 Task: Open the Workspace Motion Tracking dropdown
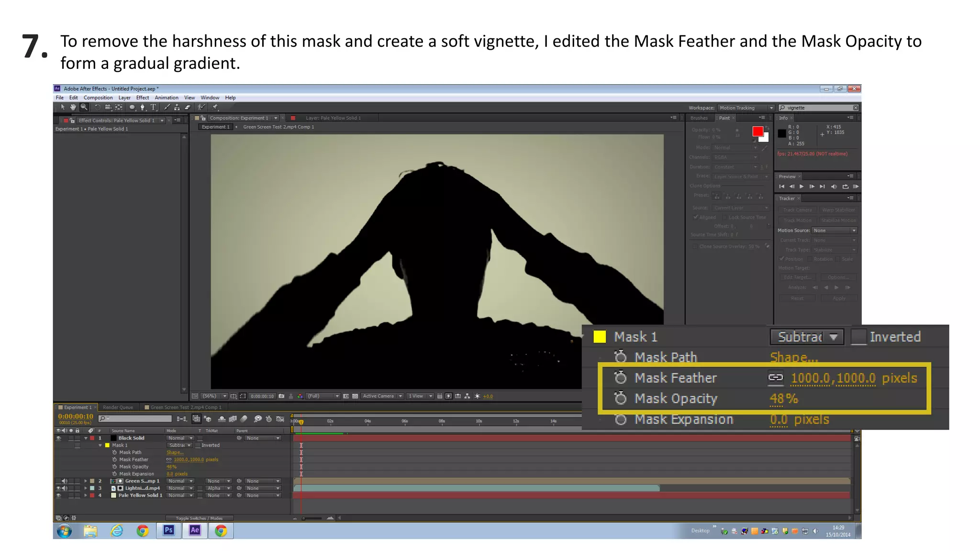pos(746,108)
